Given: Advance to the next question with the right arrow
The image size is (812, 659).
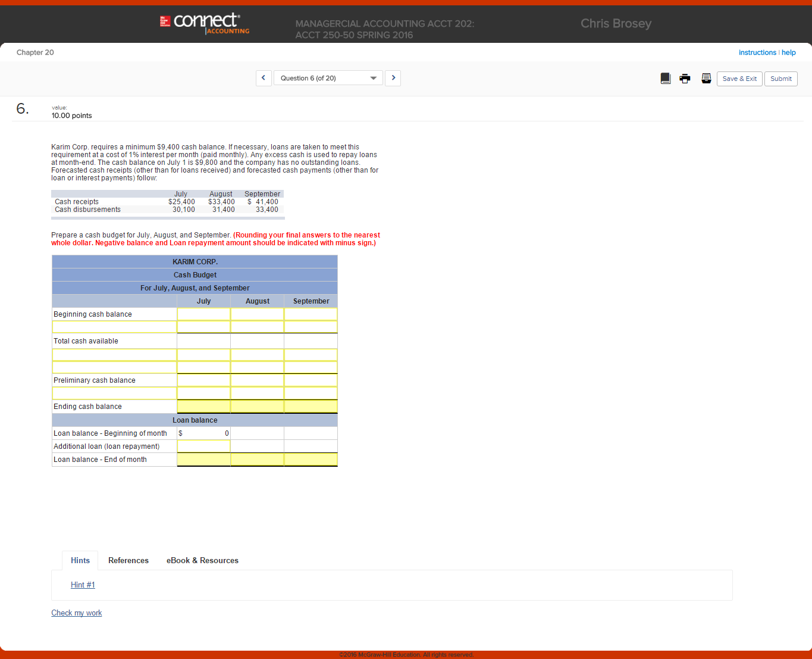Looking at the screenshot, I should pyautogui.click(x=393, y=78).
